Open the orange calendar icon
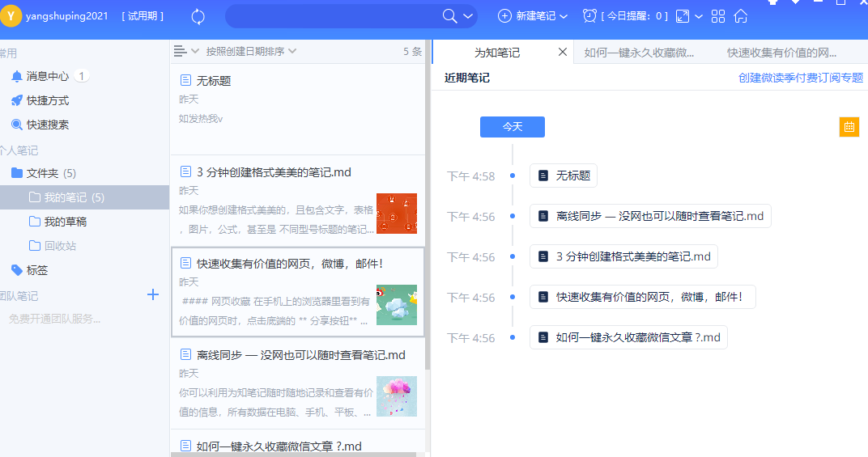This screenshot has height=457, width=868. tap(849, 127)
